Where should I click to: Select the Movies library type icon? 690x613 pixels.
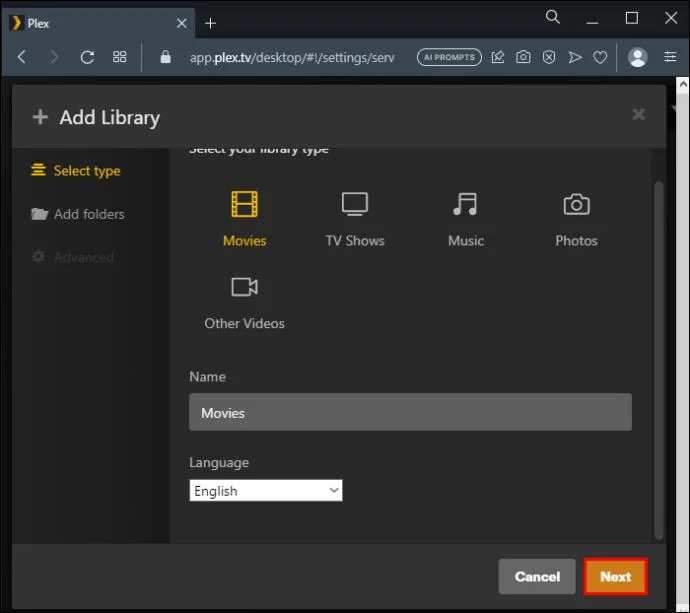point(244,204)
